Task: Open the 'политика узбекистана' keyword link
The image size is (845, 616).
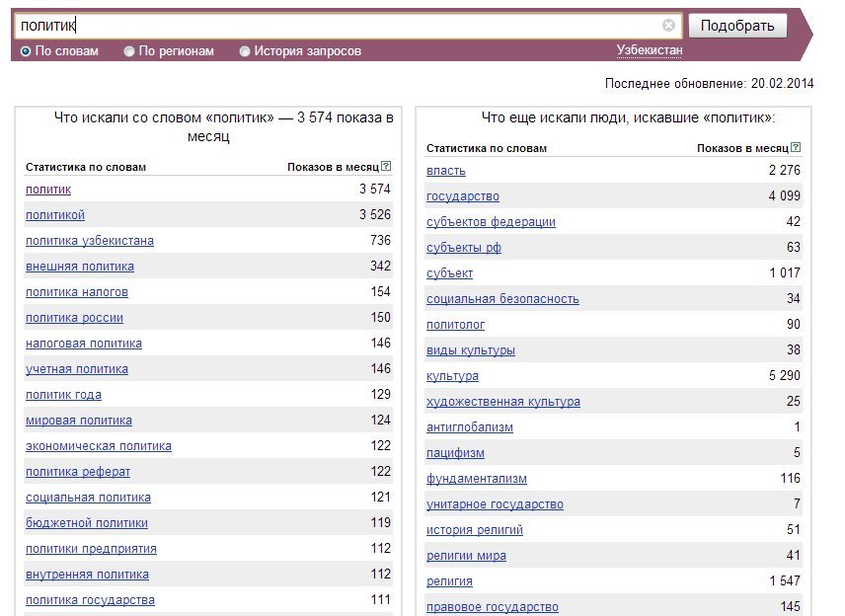Action: coord(90,241)
